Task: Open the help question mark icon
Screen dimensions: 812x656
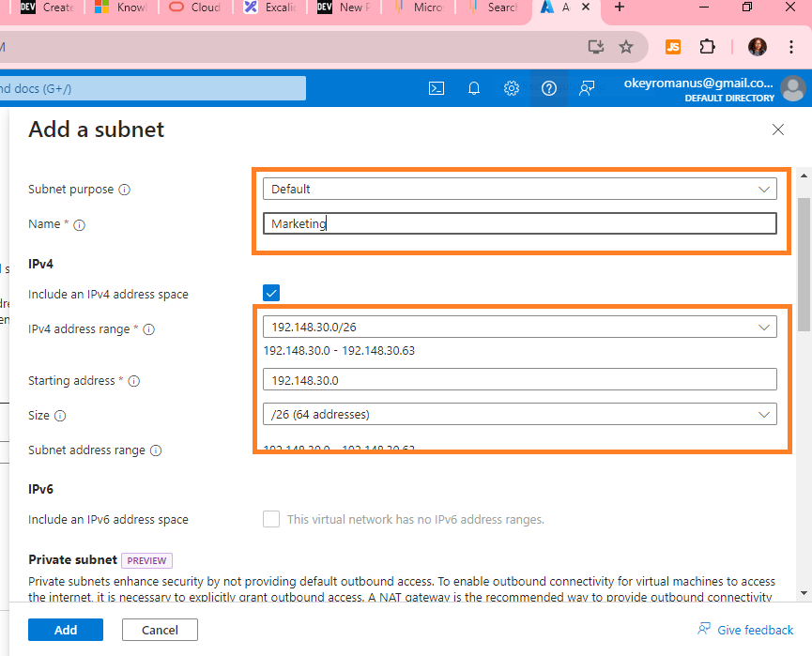Action: pos(549,88)
